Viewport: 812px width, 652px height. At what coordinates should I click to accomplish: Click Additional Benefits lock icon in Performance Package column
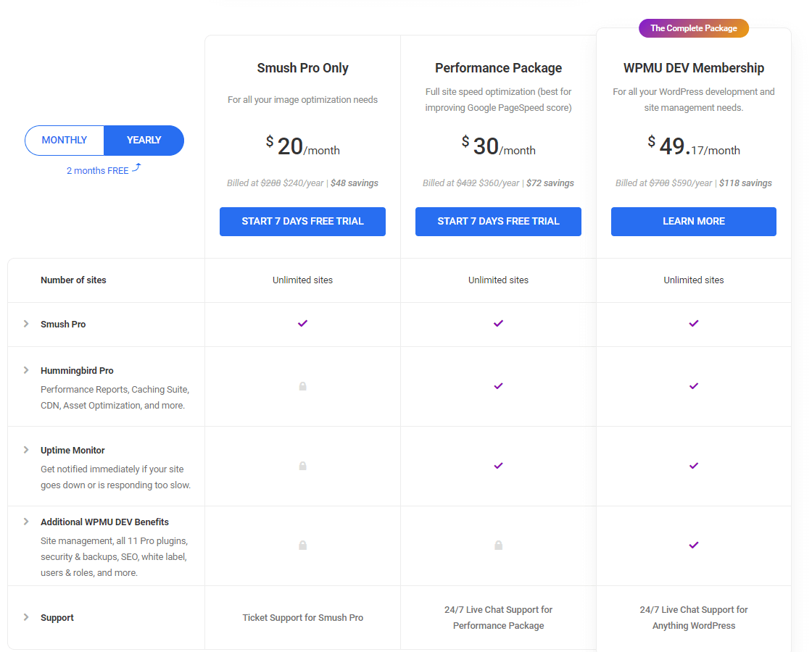(x=498, y=546)
